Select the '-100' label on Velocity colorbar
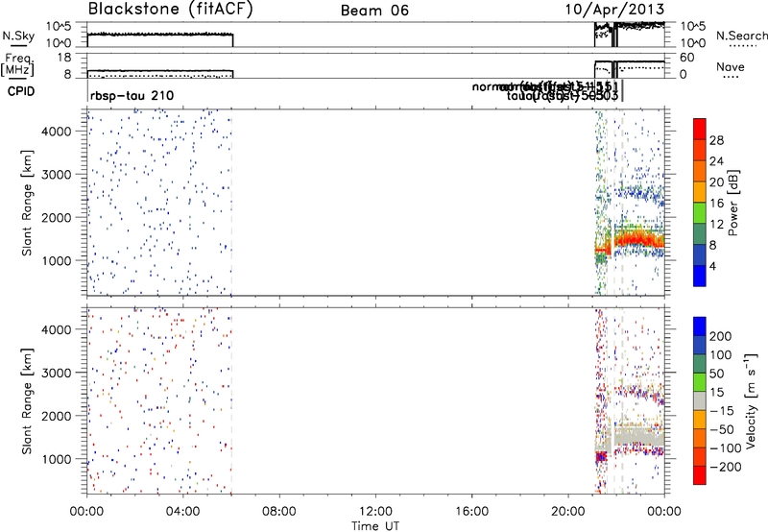The width and height of the screenshot is (768, 532). coord(725,448)
